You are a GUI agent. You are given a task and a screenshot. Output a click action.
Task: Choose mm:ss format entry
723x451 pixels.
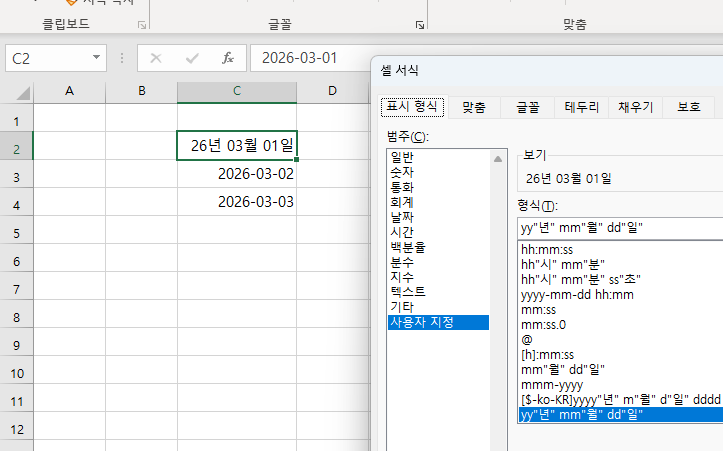click(x=620, y=310)
